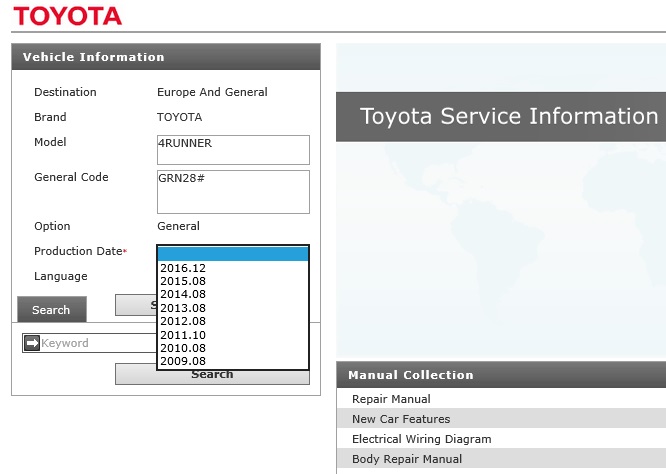
Task: Click the Language label
Action: (61, 276)
